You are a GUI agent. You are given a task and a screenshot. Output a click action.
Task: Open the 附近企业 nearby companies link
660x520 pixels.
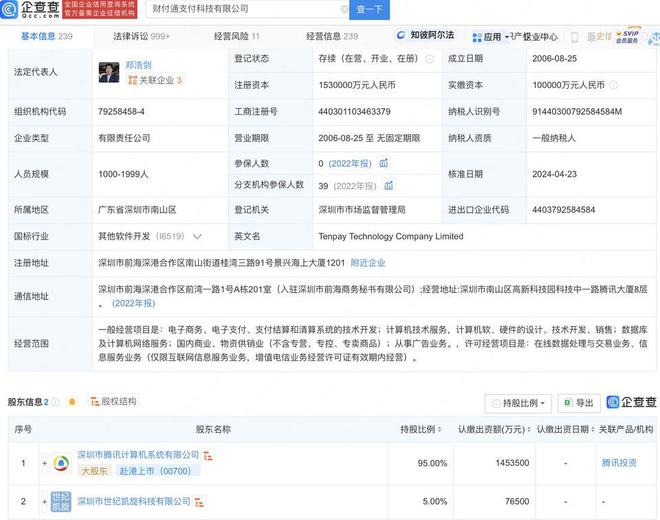(368, 263)
